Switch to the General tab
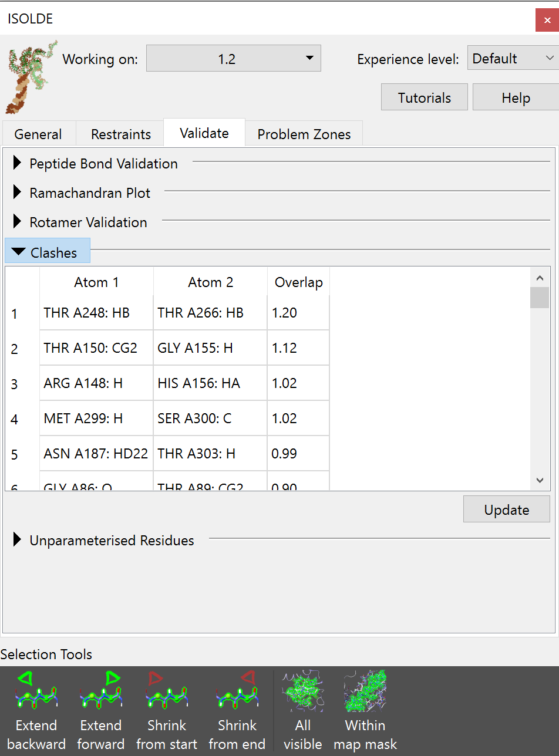This screenshot has height=756, width=559. [38, 134]
